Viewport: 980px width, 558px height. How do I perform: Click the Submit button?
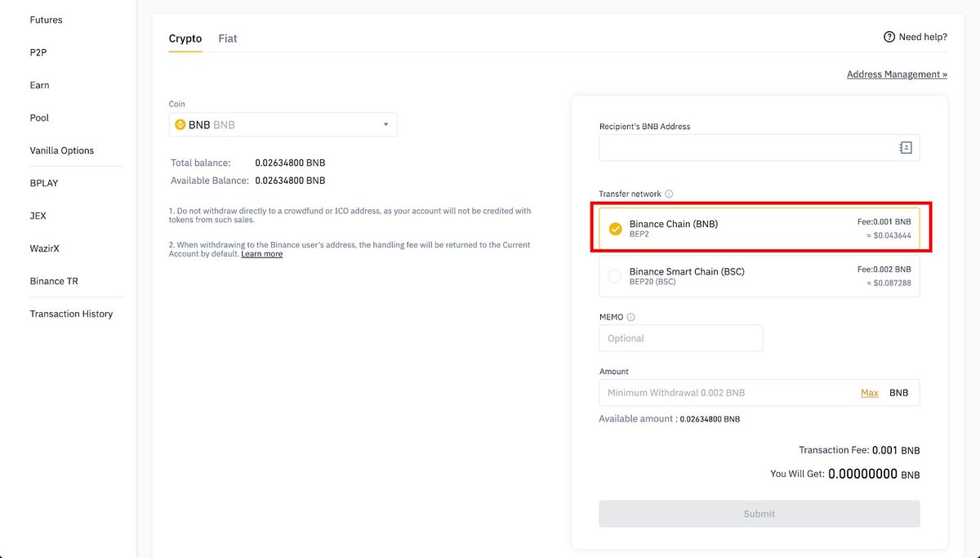tap(759, 514)
